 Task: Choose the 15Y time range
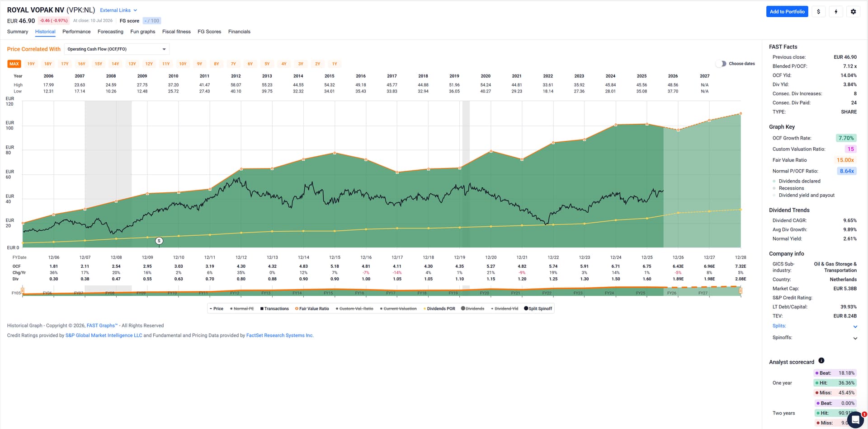pos(99,64)
